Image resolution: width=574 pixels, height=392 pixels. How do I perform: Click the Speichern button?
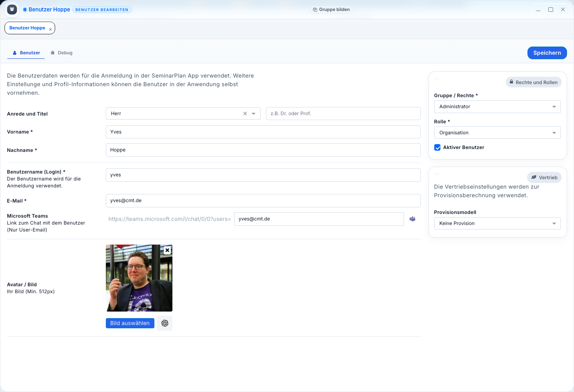click(547, 53)
